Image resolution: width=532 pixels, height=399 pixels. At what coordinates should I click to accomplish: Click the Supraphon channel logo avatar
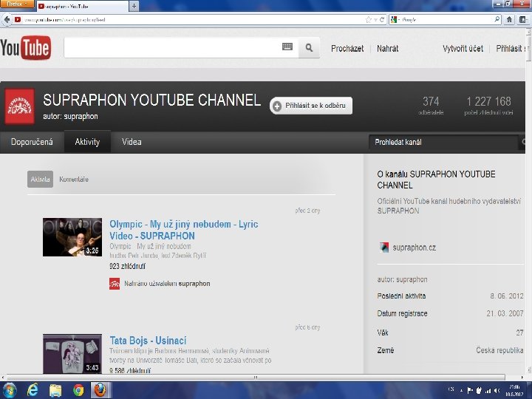(x=19, y=106)
